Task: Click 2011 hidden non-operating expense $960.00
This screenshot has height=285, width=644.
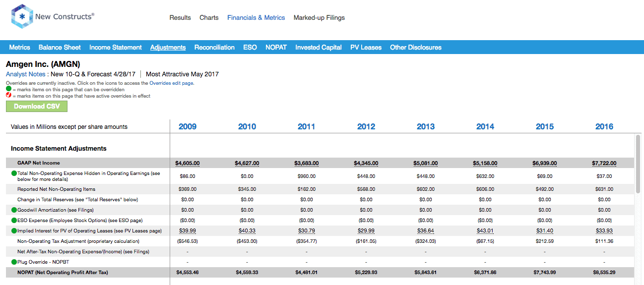Action: [307, 176]
